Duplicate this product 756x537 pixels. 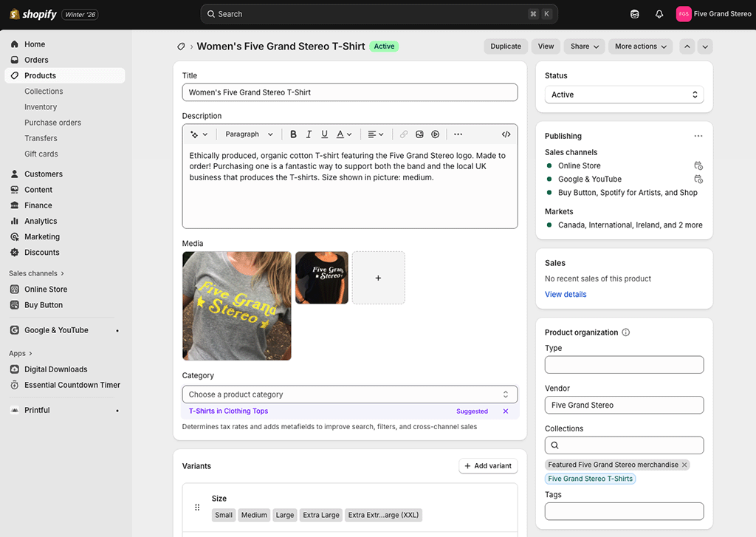[x=505, y=46]
